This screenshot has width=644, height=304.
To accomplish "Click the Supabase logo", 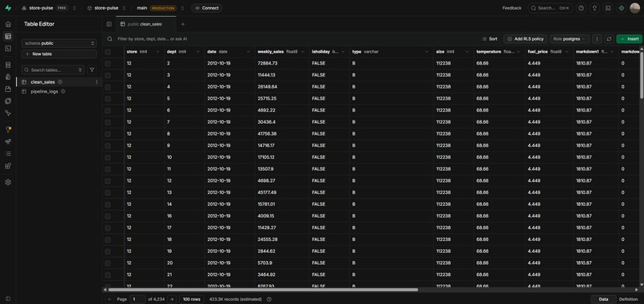I will click(8, 8).
